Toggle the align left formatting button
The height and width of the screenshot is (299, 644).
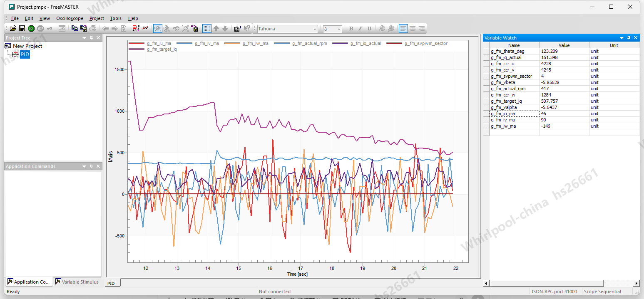(403, 29)
